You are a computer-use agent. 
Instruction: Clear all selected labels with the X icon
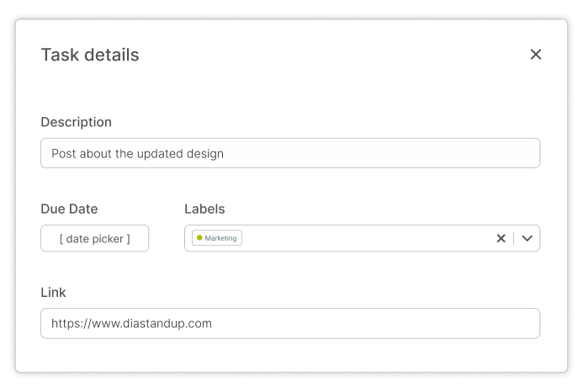coord(501,238)
